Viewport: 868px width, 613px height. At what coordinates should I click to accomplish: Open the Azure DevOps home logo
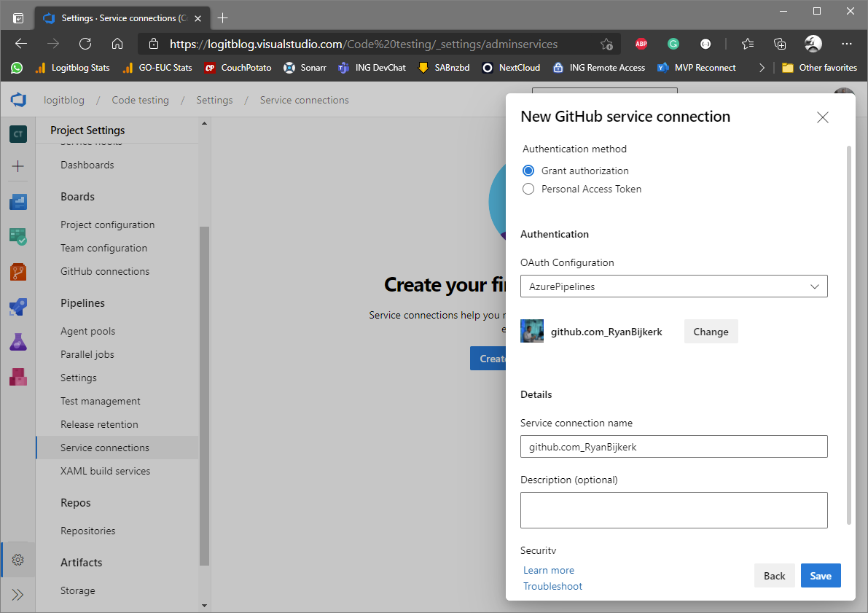18,100
